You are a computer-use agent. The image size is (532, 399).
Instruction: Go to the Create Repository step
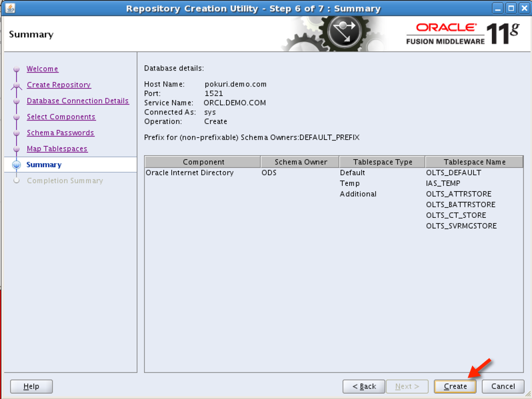point(59,85)
